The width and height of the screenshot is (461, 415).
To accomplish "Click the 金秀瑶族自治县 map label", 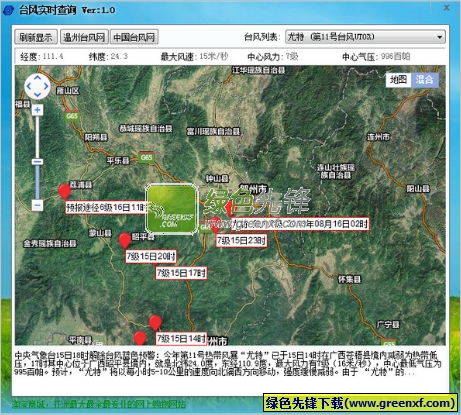I will (50, 244).
